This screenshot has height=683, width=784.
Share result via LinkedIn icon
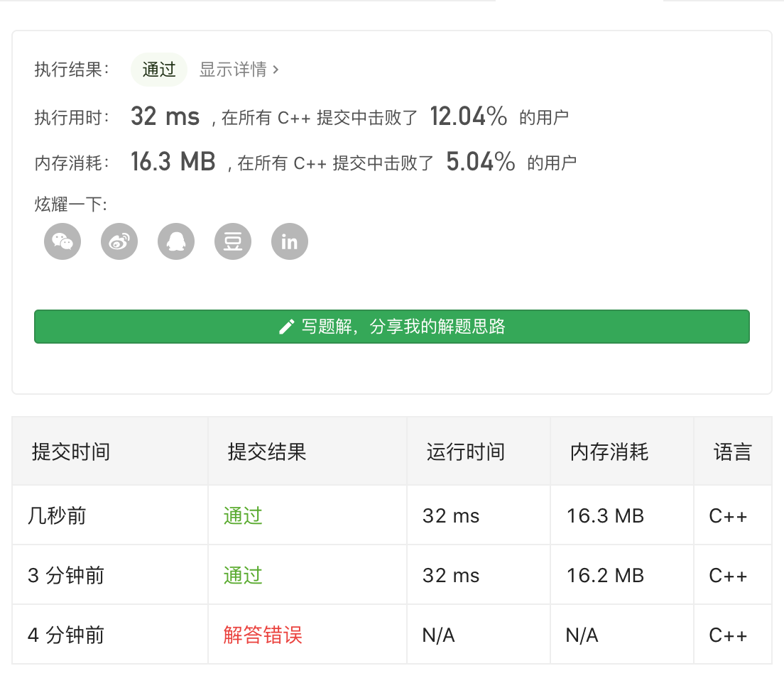tap(290, 241)
